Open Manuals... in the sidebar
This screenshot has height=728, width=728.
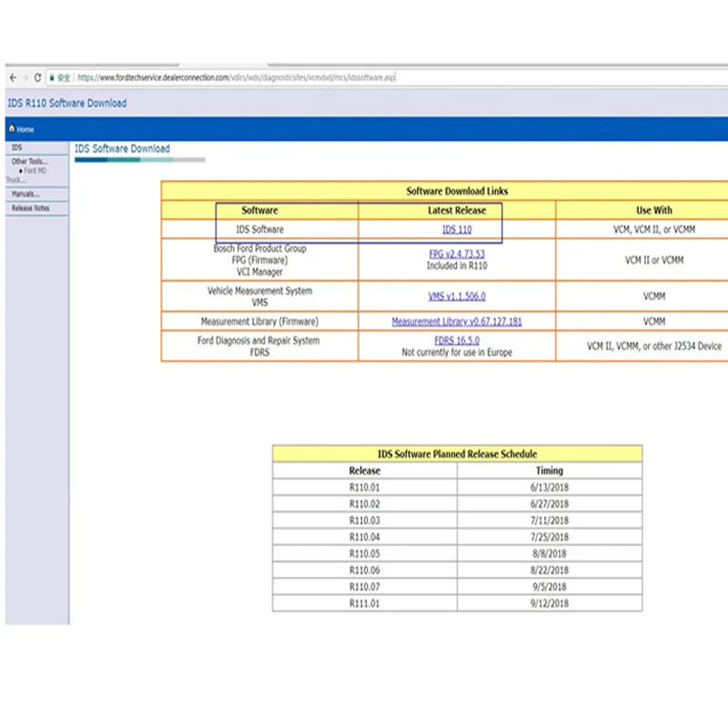tap(25, 194)
